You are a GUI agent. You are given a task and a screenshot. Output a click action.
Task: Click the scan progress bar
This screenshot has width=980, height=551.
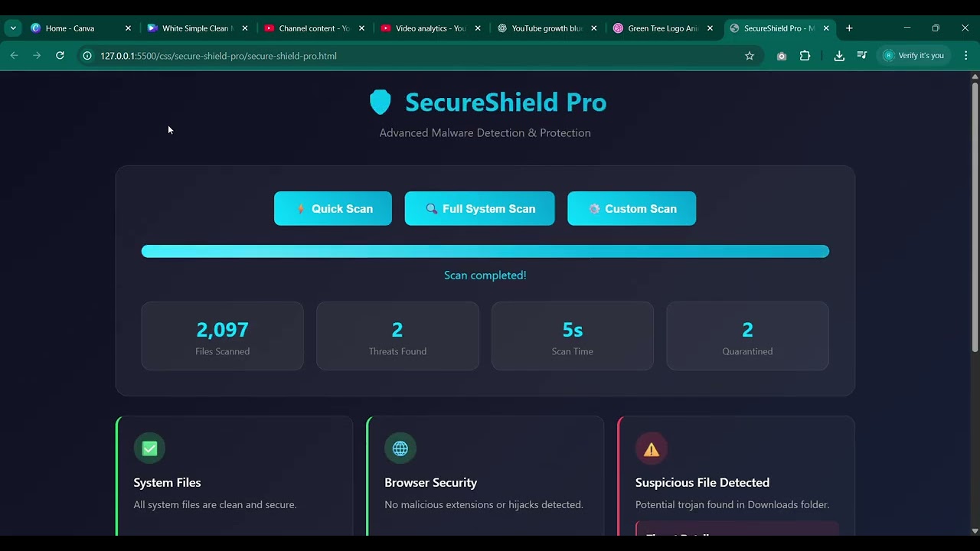pos(485,251)
